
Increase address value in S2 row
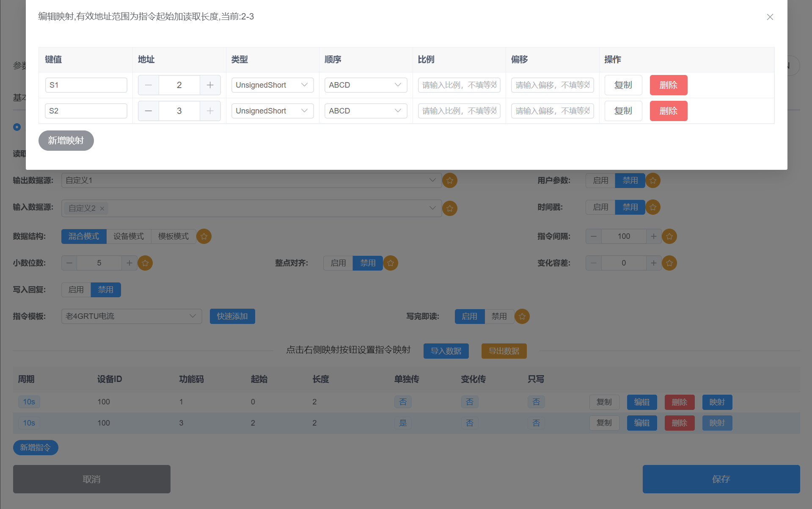[x=210, y=111]
